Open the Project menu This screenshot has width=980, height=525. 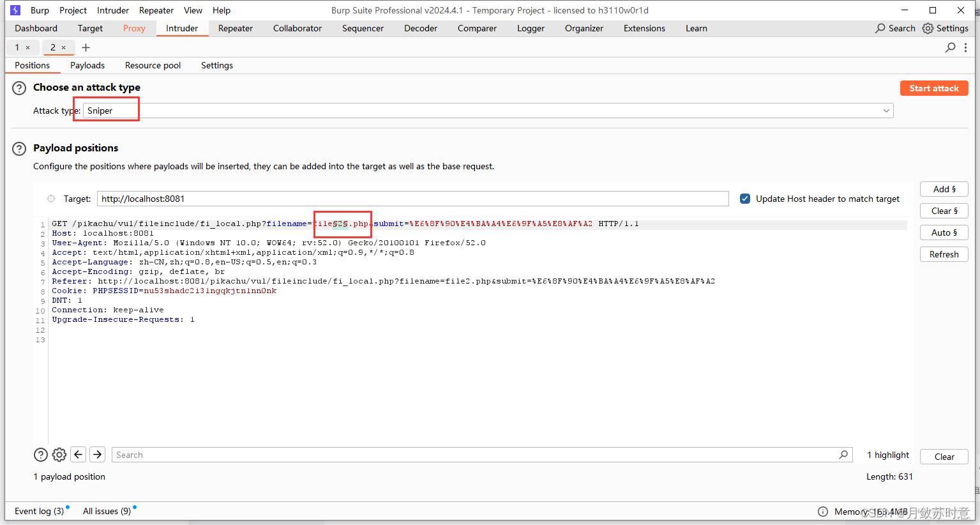point(73,10)
